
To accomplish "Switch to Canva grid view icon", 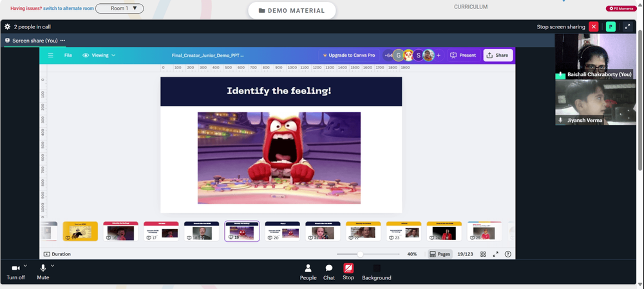I will pyautogui.click(x=483, y=254).
